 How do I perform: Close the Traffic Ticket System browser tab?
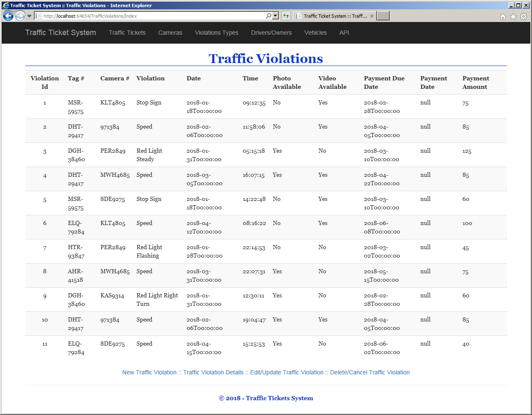click(x=372, y=16)
